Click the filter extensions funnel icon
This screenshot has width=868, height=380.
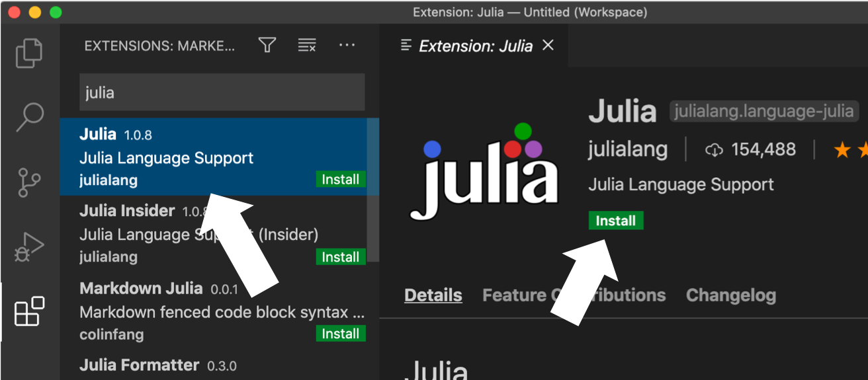pos(267,45)
